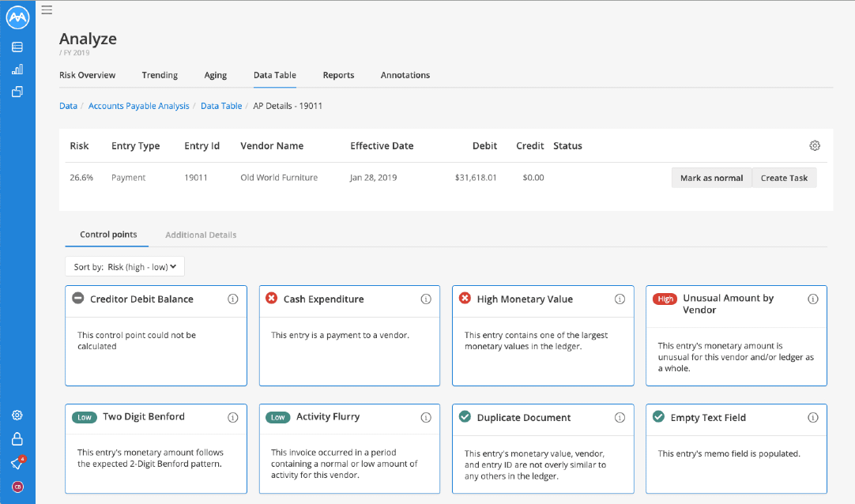Viewport: 855px width, 504px height.
Task: Select the Data Table tab
Action: click(275, 75)
